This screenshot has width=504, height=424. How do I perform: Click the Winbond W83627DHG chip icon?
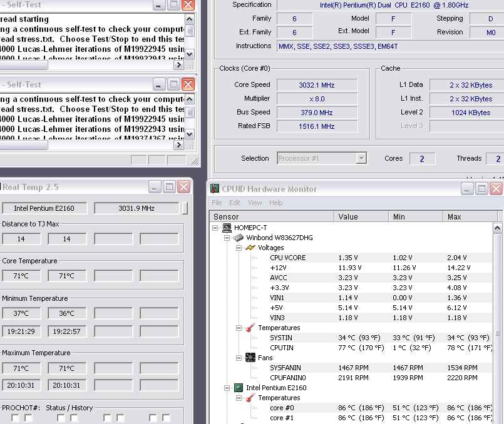click(x=239, y=238)
